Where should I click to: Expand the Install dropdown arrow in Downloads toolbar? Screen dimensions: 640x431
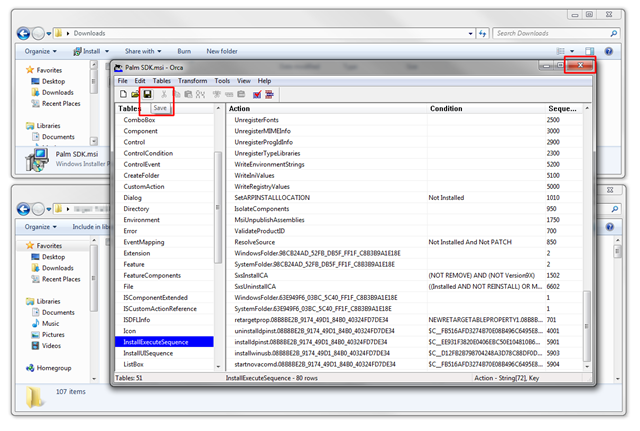pyautogui.click(x=107, y=51)
